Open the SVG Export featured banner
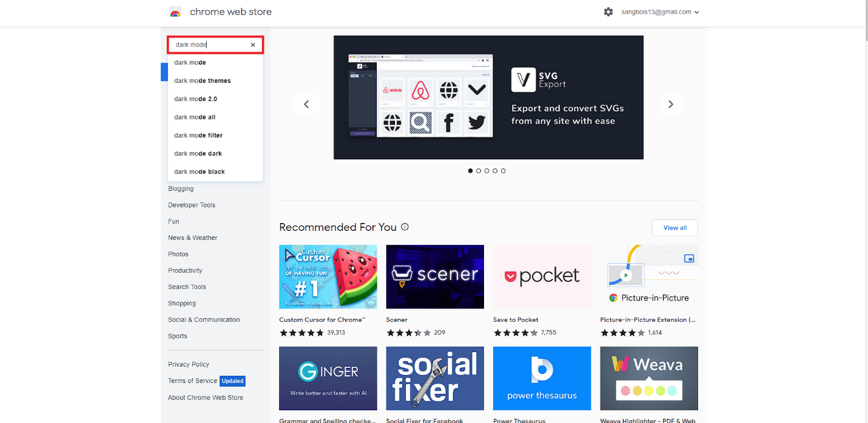This screenshot has width=868, height=423. click(x=488, y=98)
